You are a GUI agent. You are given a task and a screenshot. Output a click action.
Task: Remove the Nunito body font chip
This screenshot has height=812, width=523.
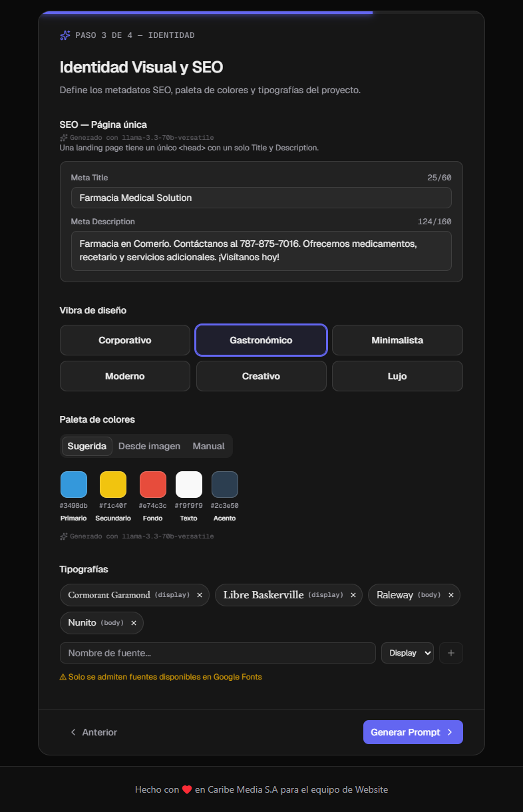pyautogui.click(x=134, y=623)
